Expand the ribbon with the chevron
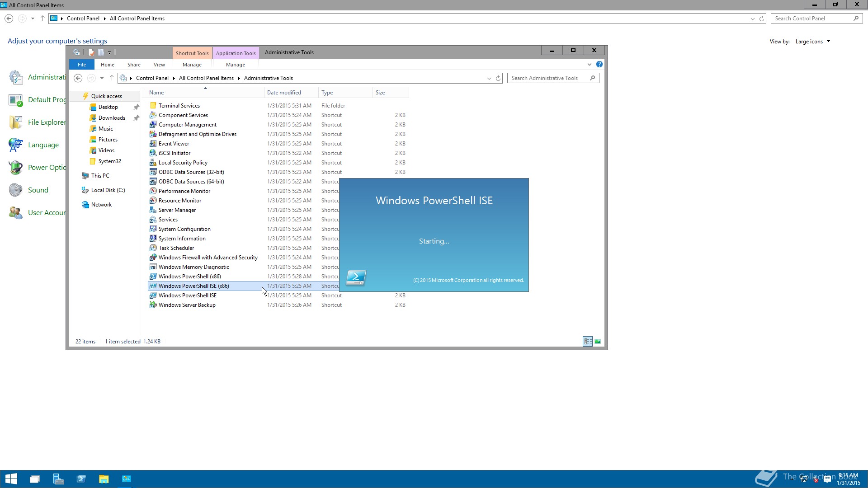This screenshot has height=488, width=868. pos(590,65)
